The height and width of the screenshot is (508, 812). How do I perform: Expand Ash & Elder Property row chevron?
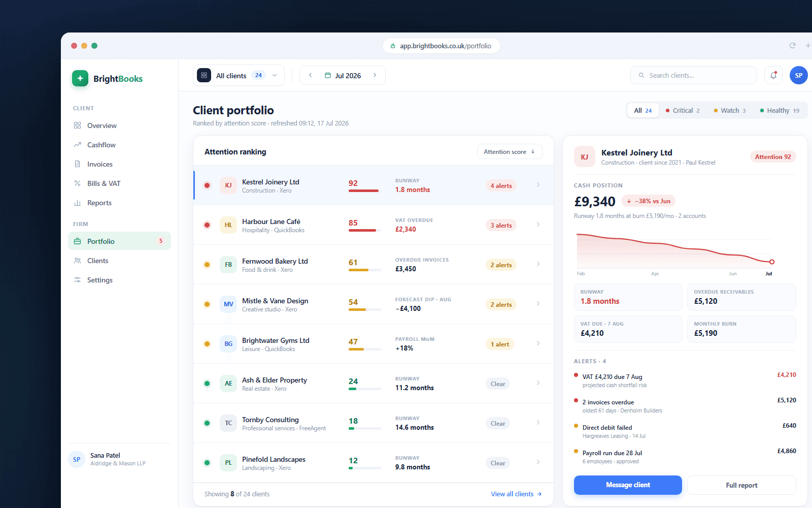pos(538,383)
